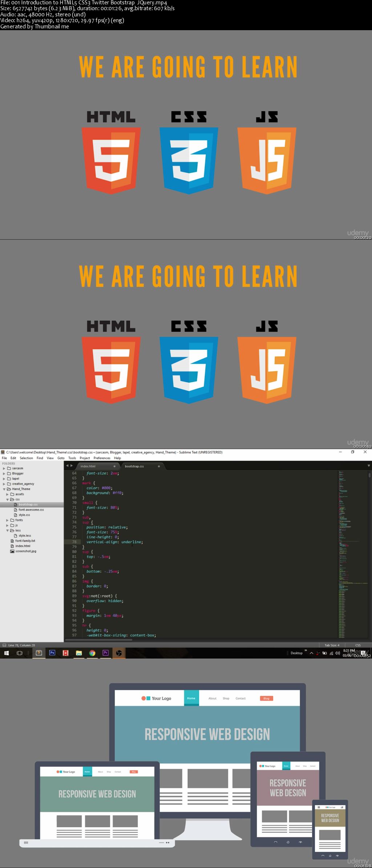Open the Tools menu

click(72, 458)
